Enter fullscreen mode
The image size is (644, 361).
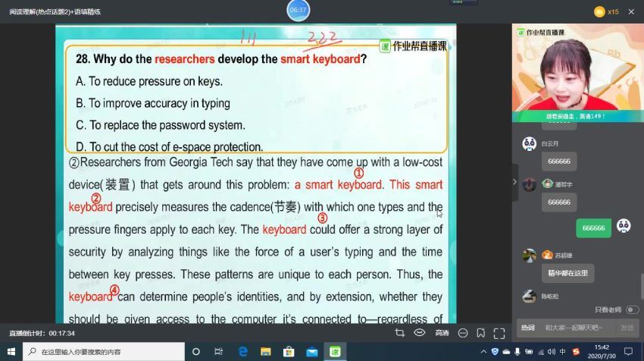coord(499,334)
